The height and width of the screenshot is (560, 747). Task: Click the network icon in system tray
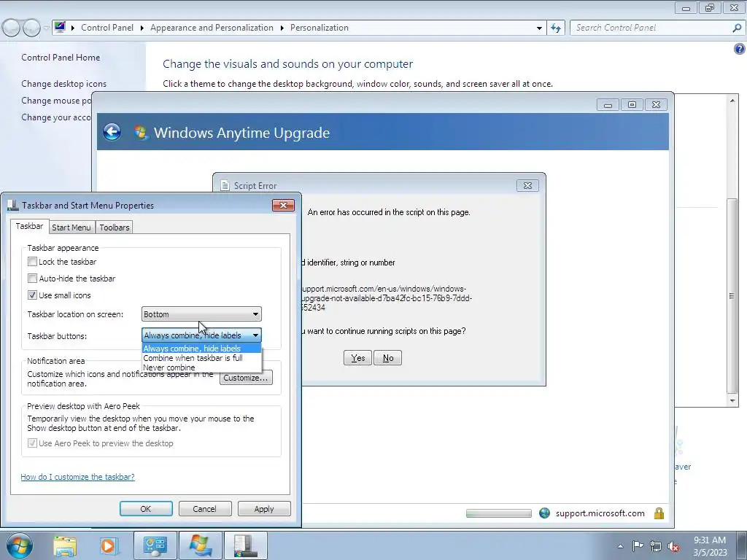[x=656, y=546]
